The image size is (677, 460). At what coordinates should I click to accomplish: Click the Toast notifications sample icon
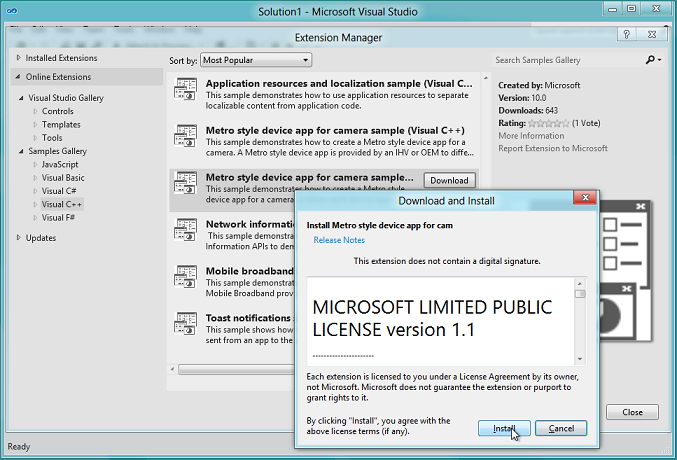coord(186,322)
